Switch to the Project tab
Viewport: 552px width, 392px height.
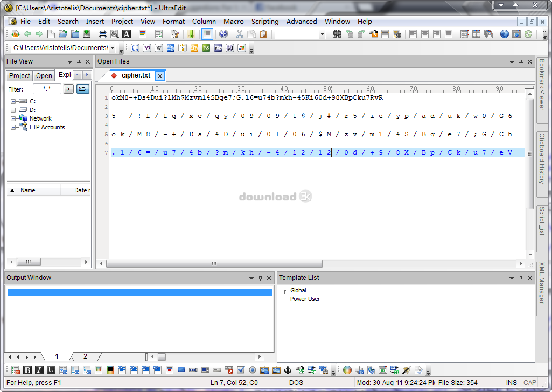pyautogui.click(x=19, y=76)
